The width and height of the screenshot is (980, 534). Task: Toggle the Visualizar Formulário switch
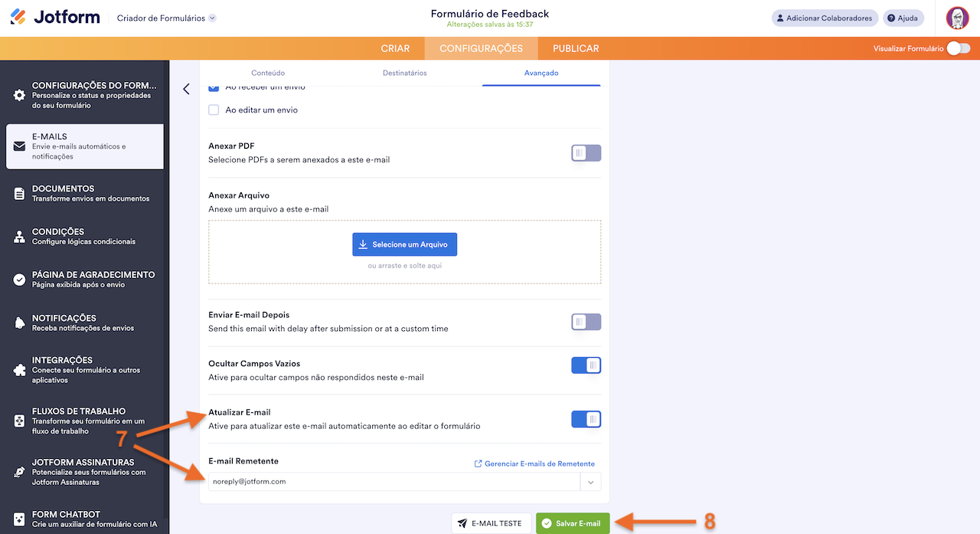tap(958, 48)
